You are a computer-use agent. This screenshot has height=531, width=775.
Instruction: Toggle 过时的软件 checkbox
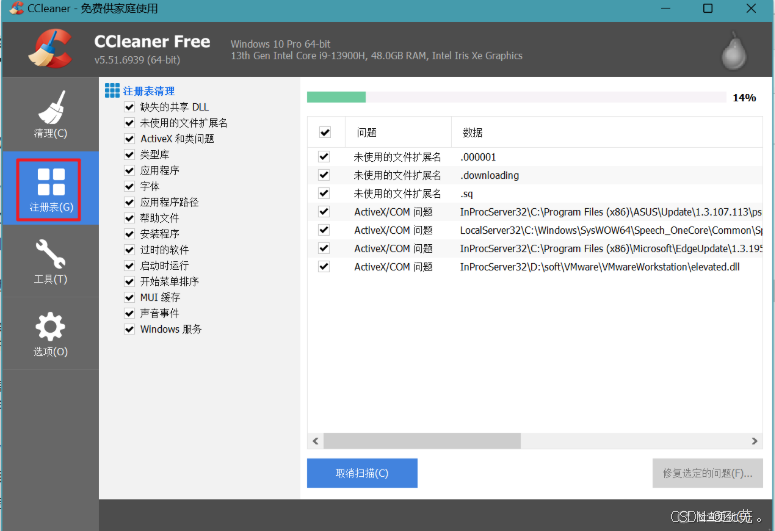click(129, 250)
